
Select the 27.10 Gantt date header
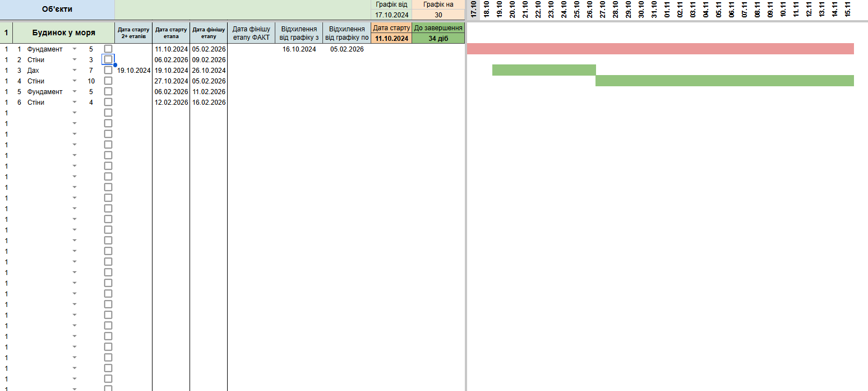point(602,10)
